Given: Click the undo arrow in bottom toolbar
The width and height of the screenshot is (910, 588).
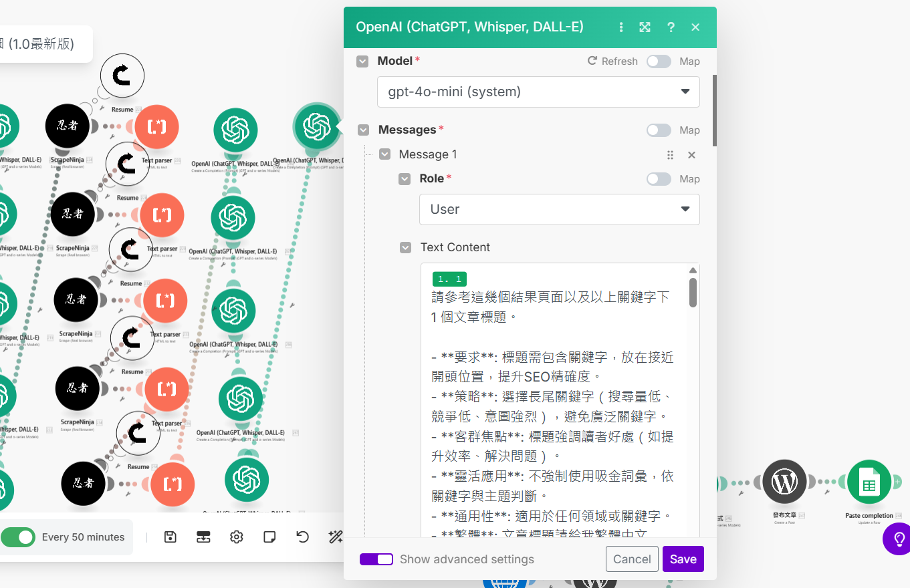Looking at the screenshot, I should point(302,537).
